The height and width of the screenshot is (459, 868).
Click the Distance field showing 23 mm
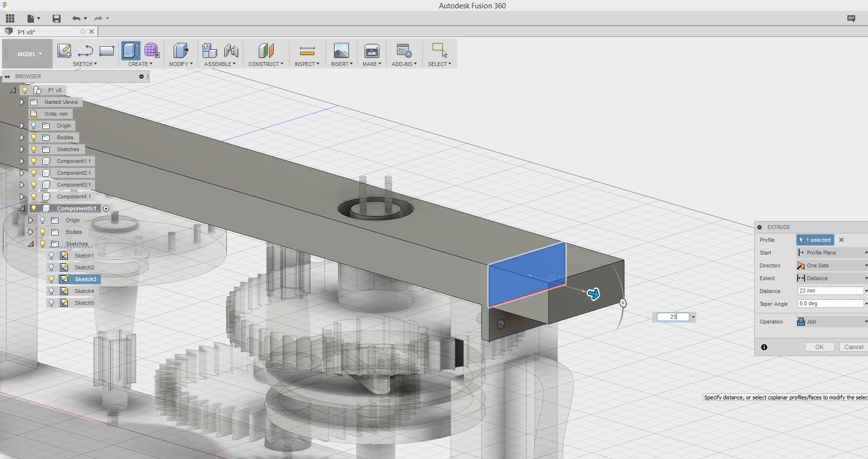(x=831, y=291)
